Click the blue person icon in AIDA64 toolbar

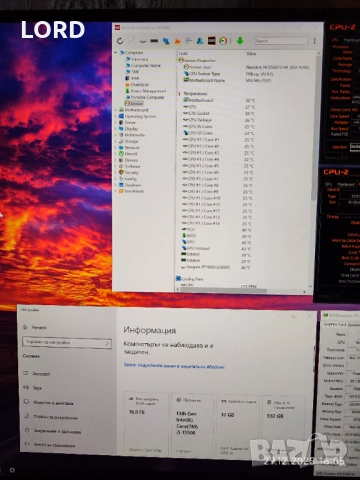point(200,41)
